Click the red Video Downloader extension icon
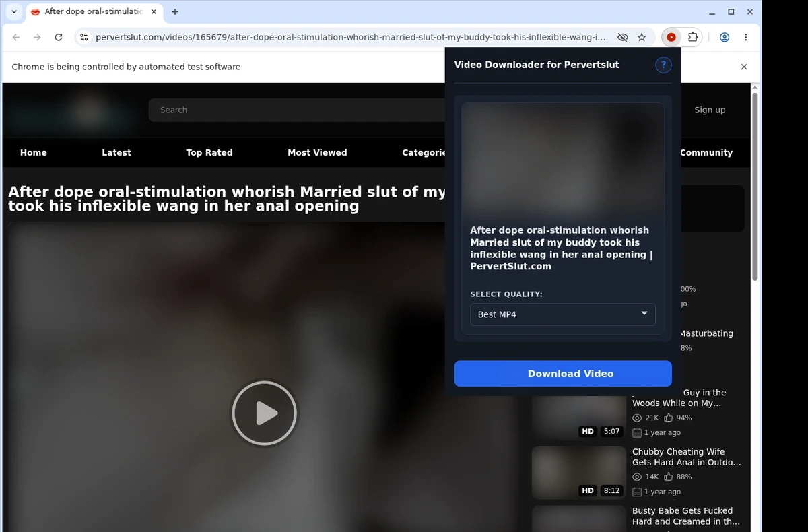Image resolution: width=808 pixels, height=532 pixels. click(671, 38)
